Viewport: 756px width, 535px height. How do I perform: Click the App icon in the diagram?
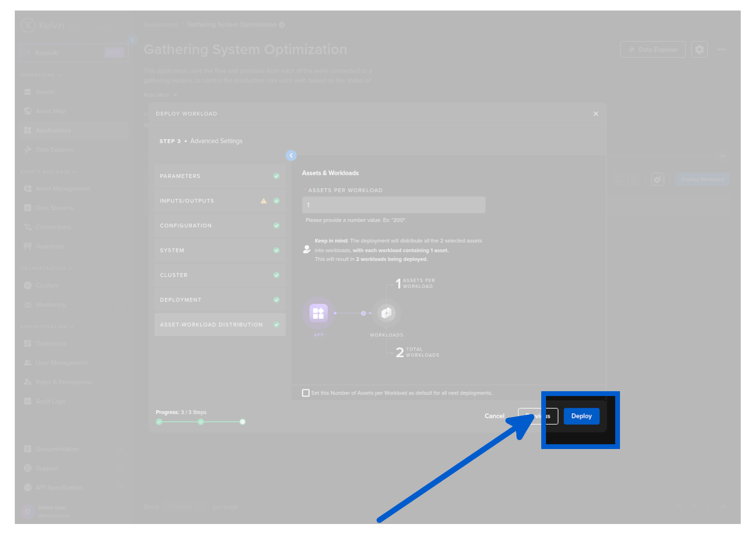(x=318, y=313)
